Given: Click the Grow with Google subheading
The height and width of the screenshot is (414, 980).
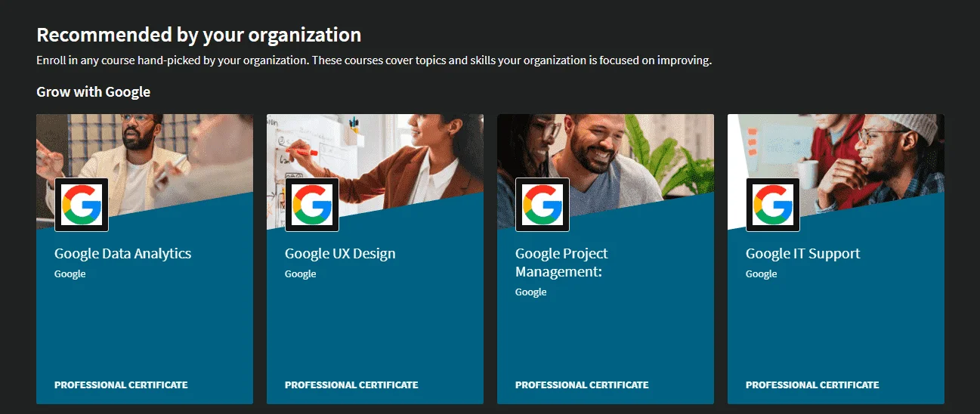Looking at the screenshot, I should click(x=93, y=92).
